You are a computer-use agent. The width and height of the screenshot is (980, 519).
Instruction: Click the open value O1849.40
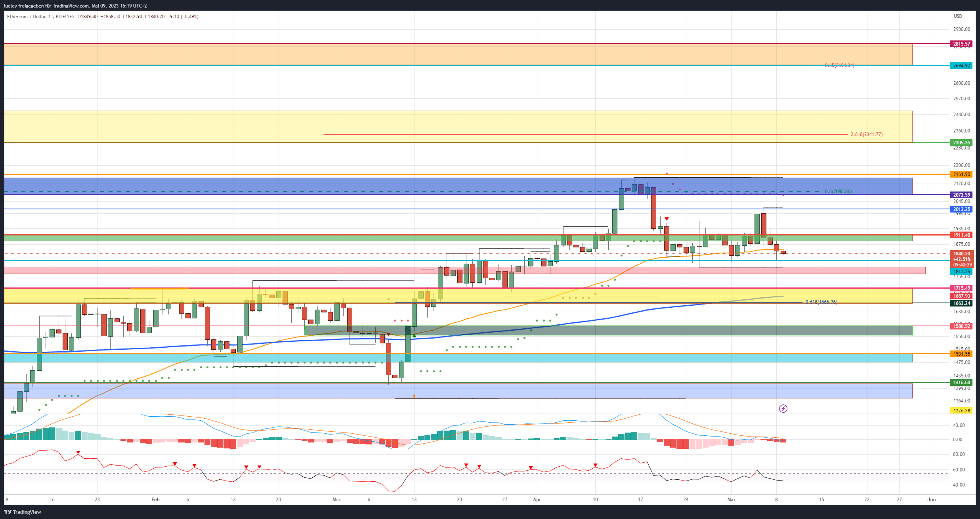tap(88, 17)
